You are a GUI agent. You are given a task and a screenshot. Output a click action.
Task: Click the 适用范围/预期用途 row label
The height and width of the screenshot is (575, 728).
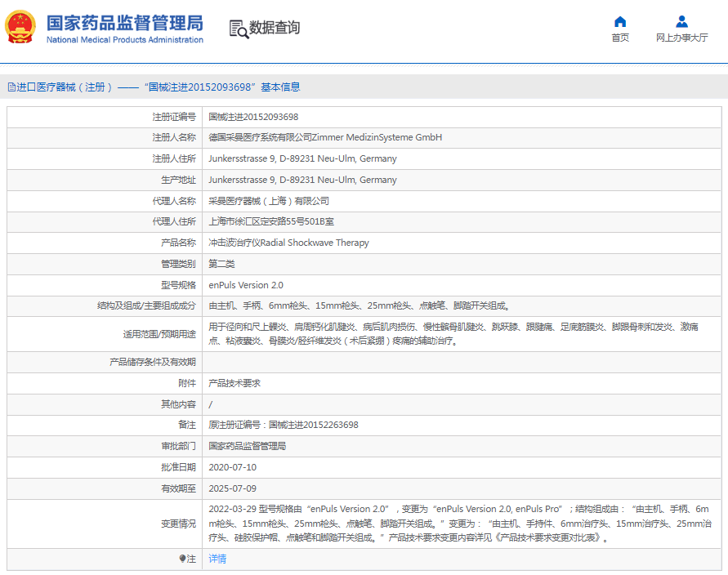coord(159,334)
